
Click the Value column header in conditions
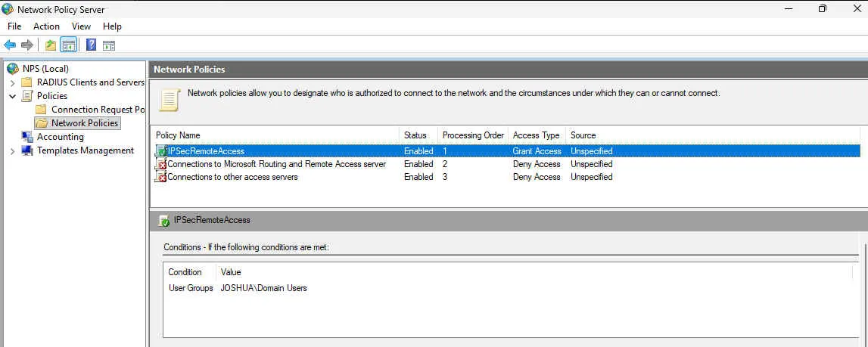(x=534, y=272)
